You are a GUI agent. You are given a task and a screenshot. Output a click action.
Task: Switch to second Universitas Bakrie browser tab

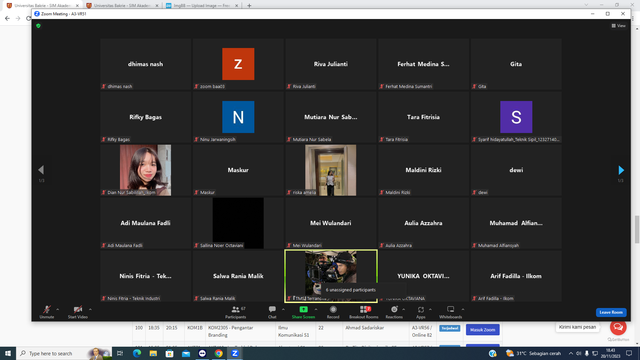pos(122,6)
